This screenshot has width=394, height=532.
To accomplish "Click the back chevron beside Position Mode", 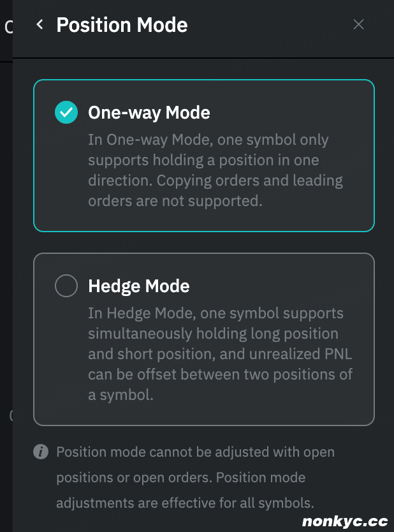I will tap(40, 25).
